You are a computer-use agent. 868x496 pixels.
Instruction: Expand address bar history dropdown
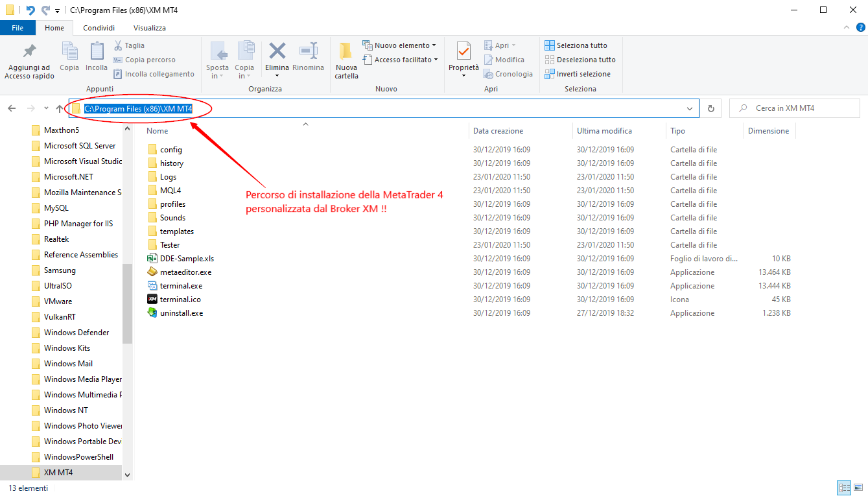coord(690,108)
